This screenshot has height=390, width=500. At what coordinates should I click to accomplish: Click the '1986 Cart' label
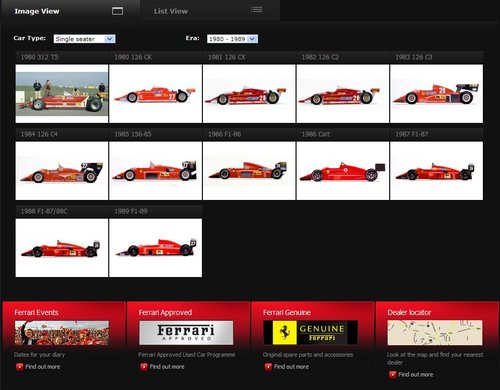click(x=316, y=134)
